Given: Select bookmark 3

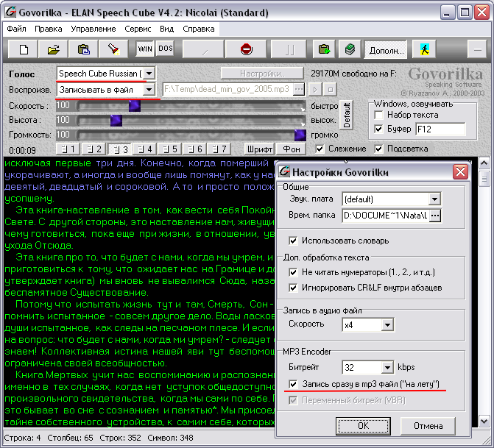Looking at the screenshot, I should click(x=120, y=149).
